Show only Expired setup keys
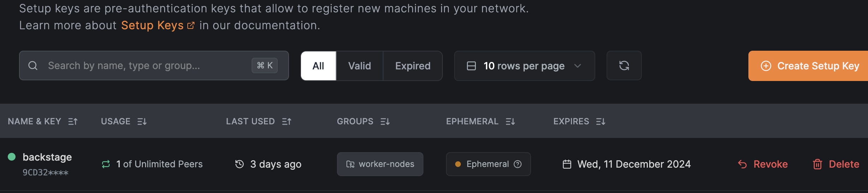868x193 pixels. click(x=413, y=66)
